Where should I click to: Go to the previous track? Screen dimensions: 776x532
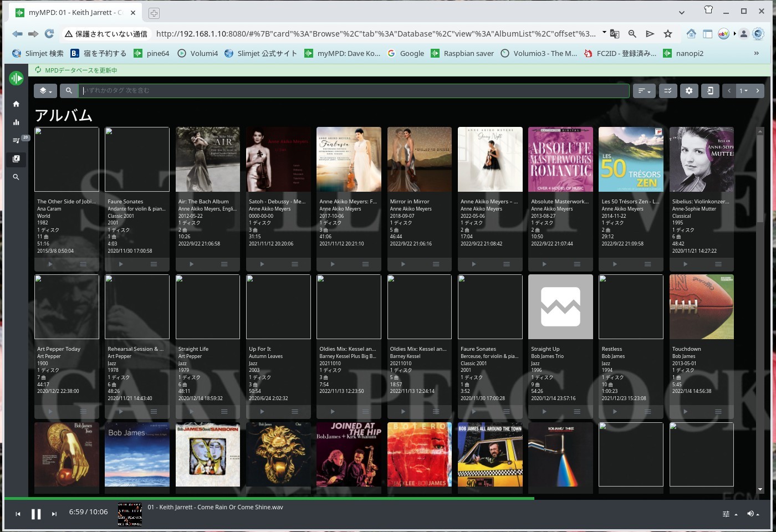[x=18, y=514]
